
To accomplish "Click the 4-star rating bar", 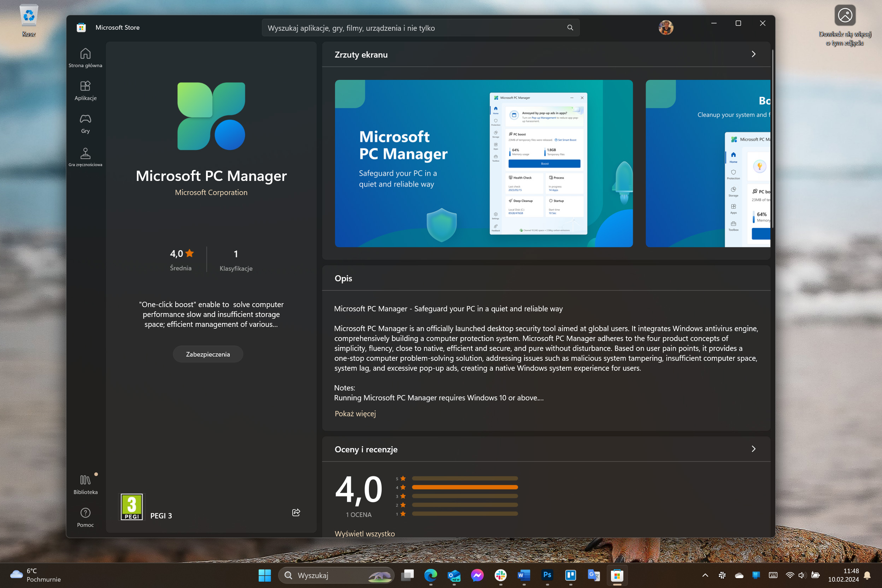I will (465, 487).
